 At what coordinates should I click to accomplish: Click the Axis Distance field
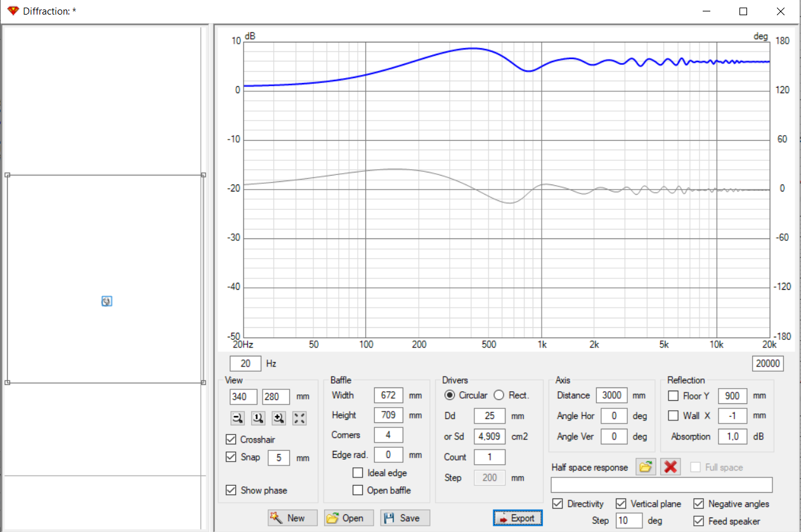[611, 395]
